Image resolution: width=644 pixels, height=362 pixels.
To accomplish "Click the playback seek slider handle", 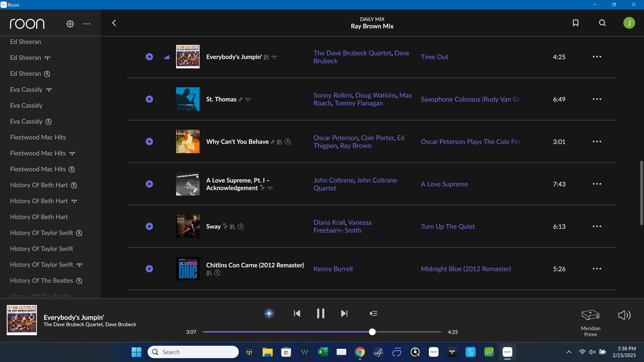I will tap(372, 332).
